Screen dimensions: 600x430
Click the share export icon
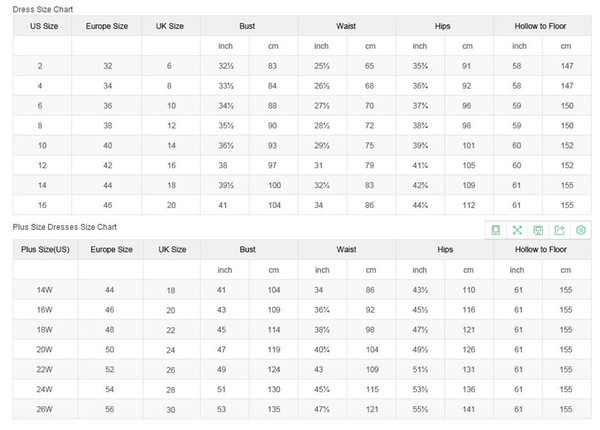(x=559, y=231)
